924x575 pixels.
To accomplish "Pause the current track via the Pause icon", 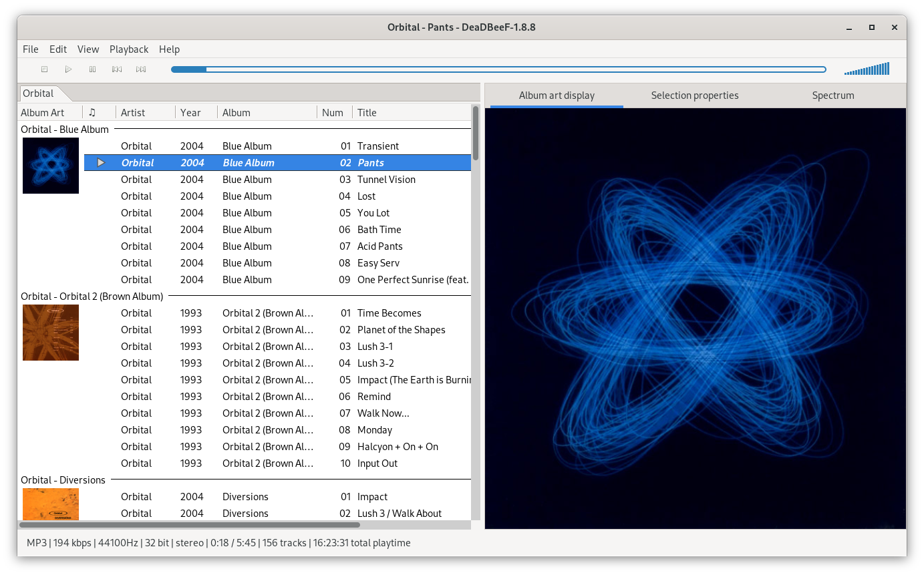I will pos(92,69).
